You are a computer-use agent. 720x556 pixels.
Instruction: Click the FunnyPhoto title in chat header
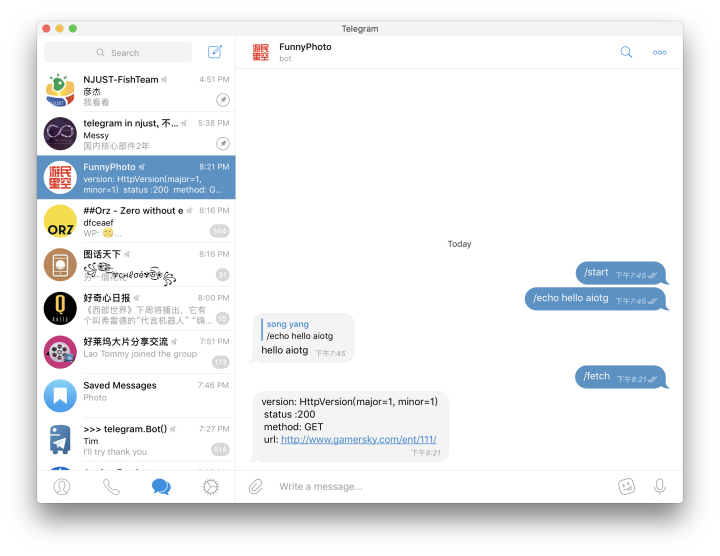pyautogui.click(x=305, y=47)
